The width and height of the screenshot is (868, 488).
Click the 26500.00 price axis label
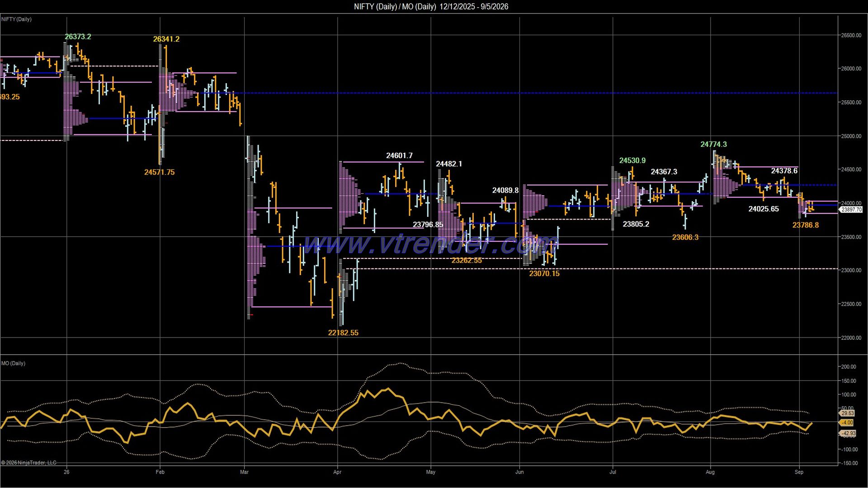[851, 35]
